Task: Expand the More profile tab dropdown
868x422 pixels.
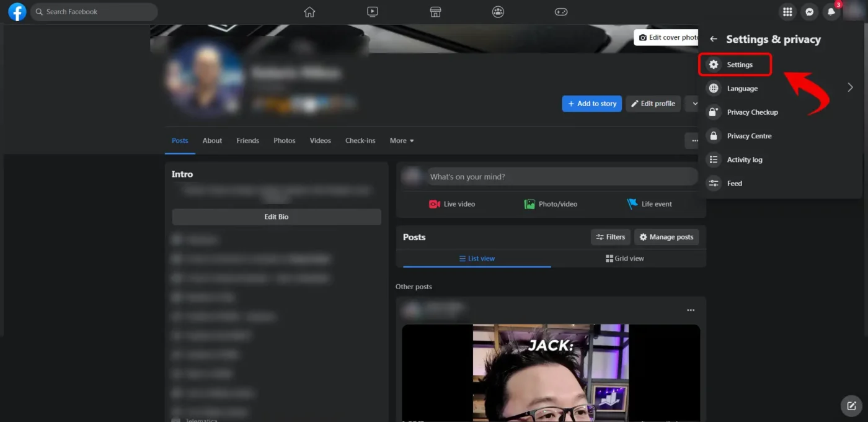Action: tap(402, 141)
